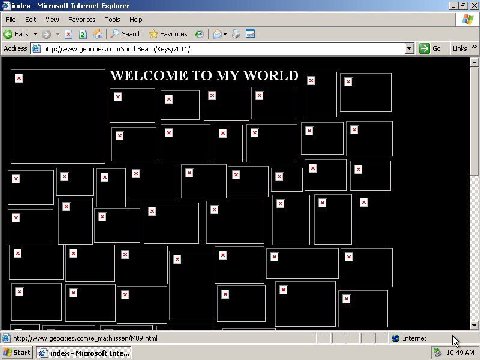
Task: Open the Search pane
Action: [125, 34]
